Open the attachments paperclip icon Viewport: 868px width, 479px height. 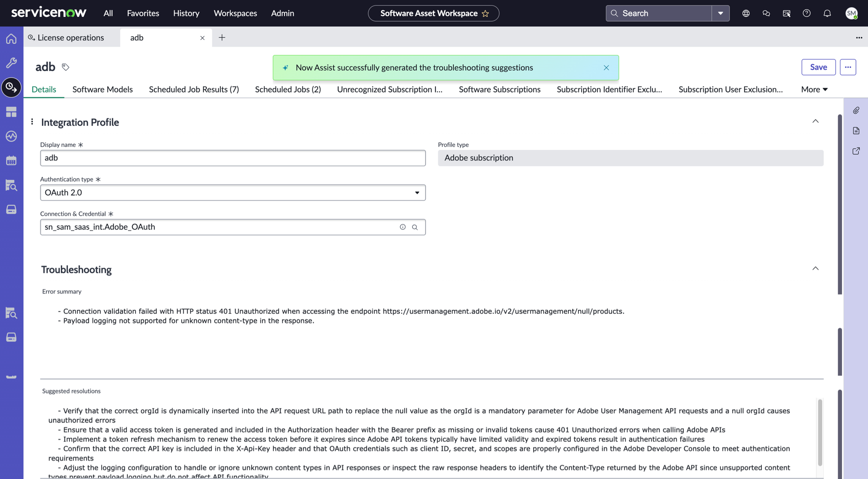[x=856, y=110]
